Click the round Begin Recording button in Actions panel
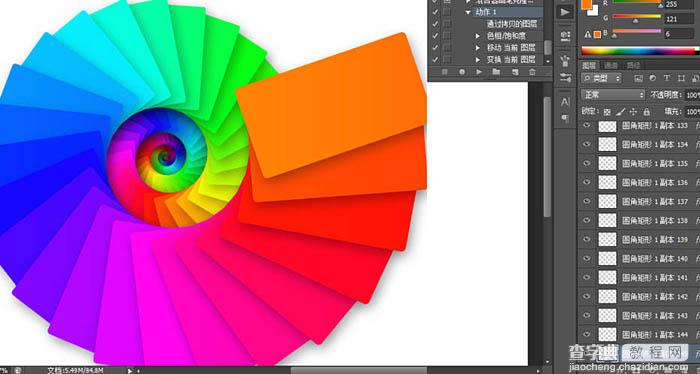Image resolution: width=700 pixels, height=374 pixels. coord(462,71)
